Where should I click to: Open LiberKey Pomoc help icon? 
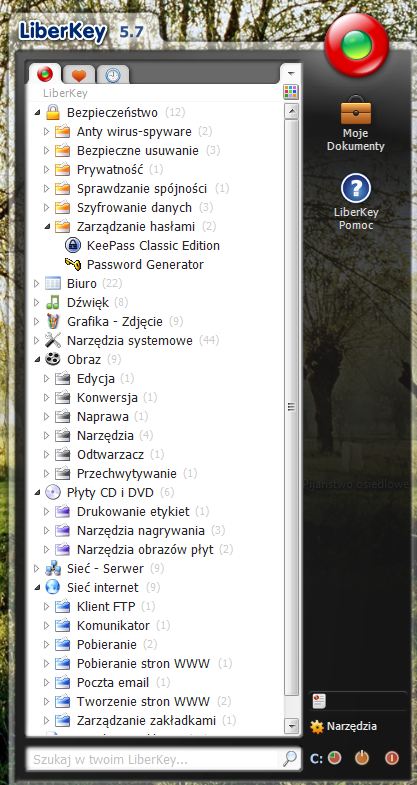(x=355, y=189)
